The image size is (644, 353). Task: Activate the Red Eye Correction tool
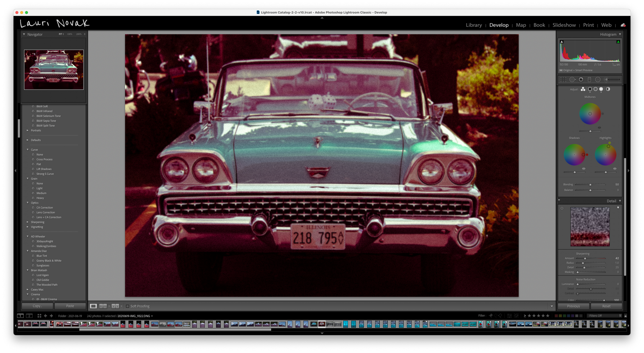tap(581, 80)
